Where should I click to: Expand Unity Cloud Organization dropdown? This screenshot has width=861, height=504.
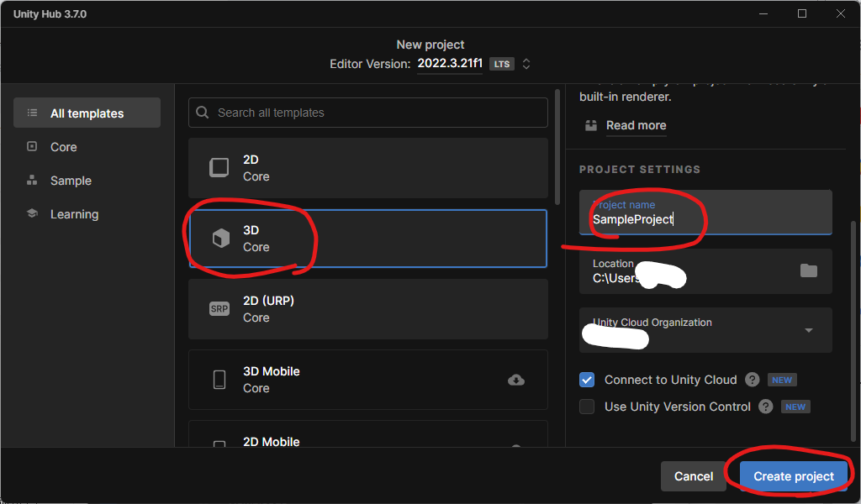click(x=808, y=330)
